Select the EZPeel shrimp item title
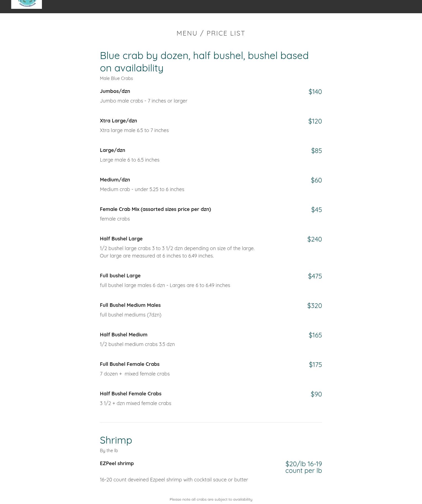Screen dimensions: 422x504 (117, 463)
